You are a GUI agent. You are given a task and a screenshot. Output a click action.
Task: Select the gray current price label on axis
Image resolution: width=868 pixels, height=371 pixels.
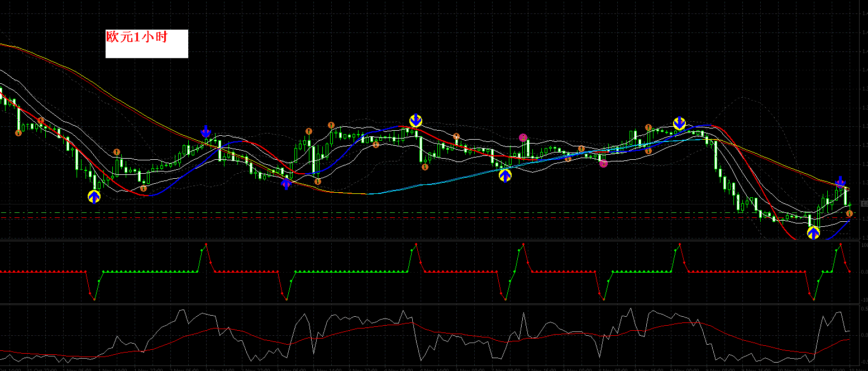(x=864, y=204)
